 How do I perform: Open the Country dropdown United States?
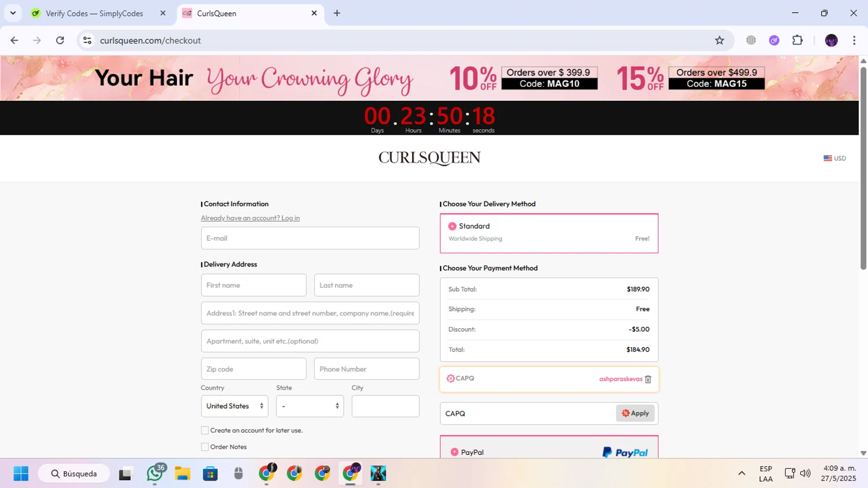click(234, 406)
